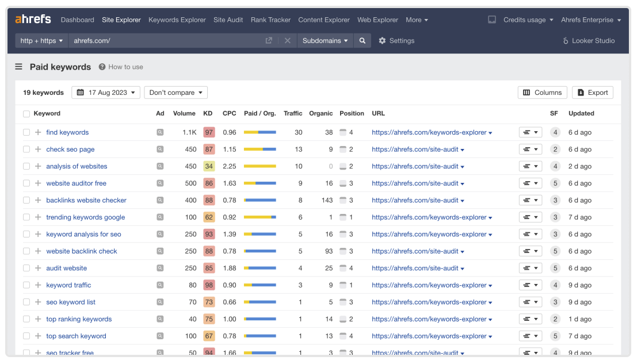The width and height of the screenshot is (641, 364).
Task: Click the Export button
Action: [593, 93]
